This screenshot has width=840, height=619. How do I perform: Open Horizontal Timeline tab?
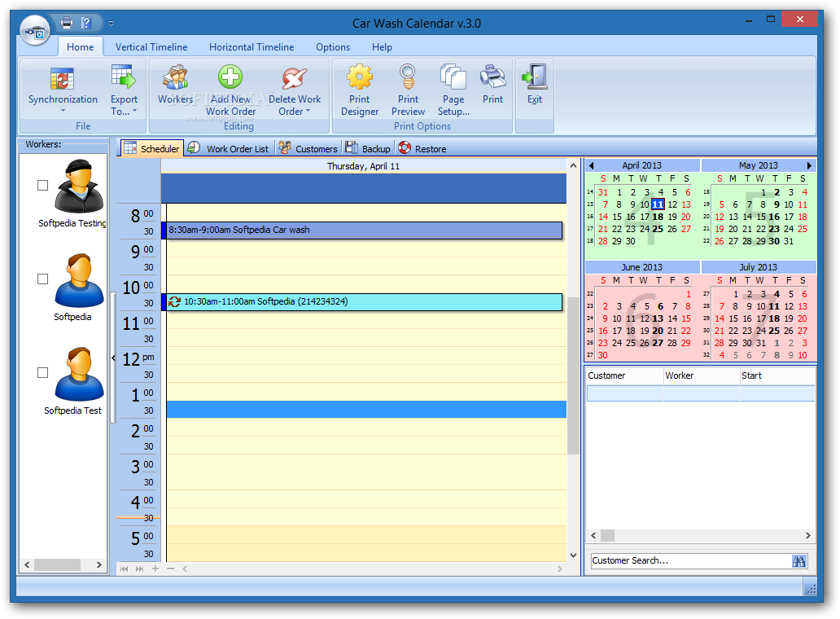(x=252, y=46)
